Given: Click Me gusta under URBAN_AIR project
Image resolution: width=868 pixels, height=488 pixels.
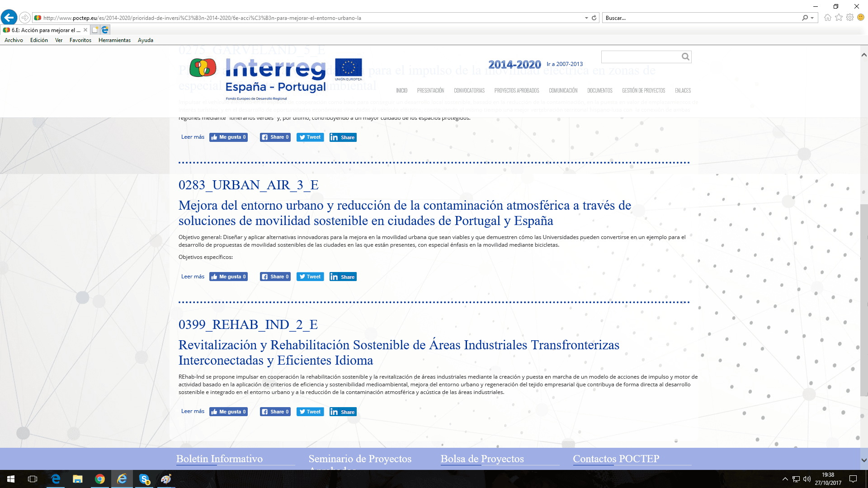Looking at the screenshot, I should pyautogui.click(x=228, y=277).
